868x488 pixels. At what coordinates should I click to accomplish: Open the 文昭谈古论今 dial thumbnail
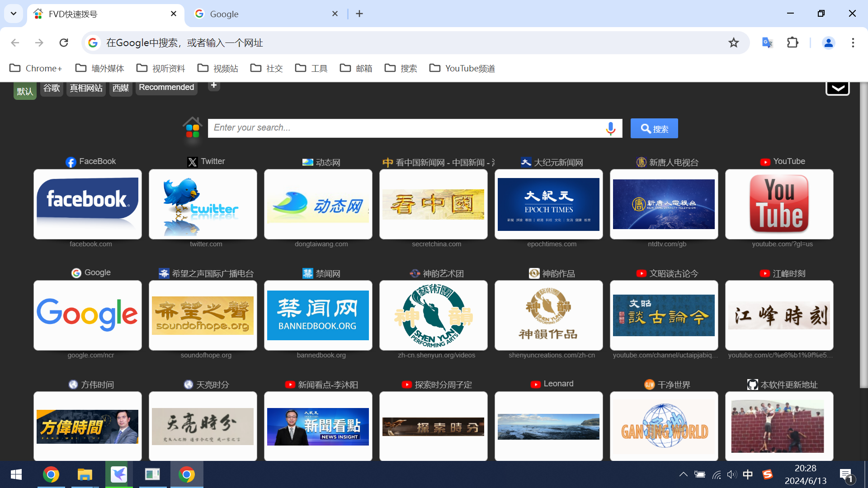pos(664,315)
